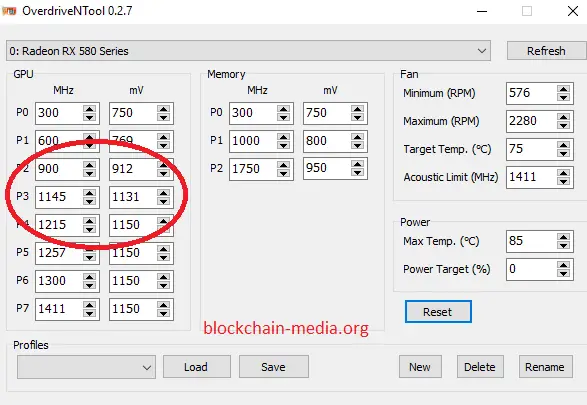Increase GPU P0 MHz with up arrow
Screen dimensions: 587x405
point(89,109)
